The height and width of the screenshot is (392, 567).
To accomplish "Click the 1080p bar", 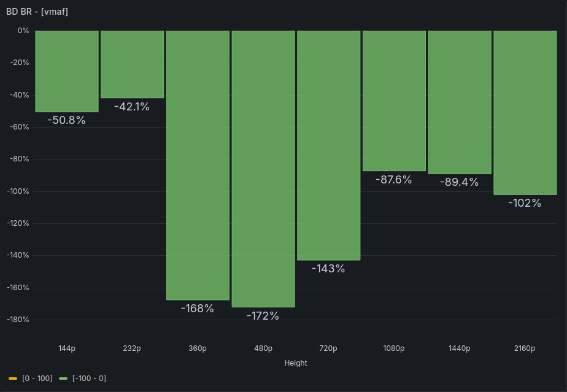I will tap(394, 101).
